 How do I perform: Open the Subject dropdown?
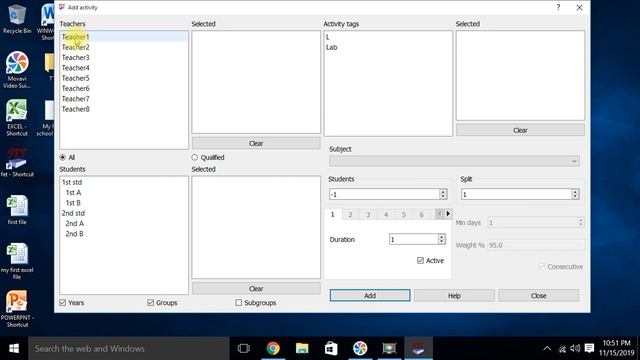454,161
